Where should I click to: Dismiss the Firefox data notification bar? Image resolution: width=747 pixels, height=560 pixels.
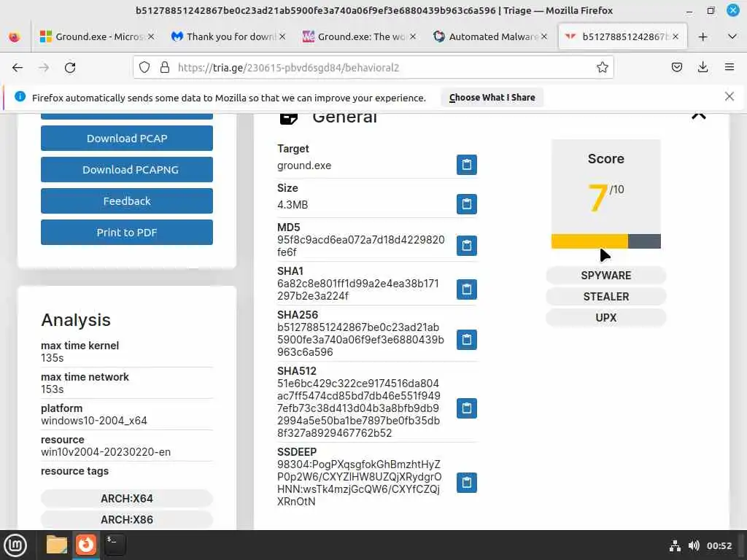pos(729,97)
